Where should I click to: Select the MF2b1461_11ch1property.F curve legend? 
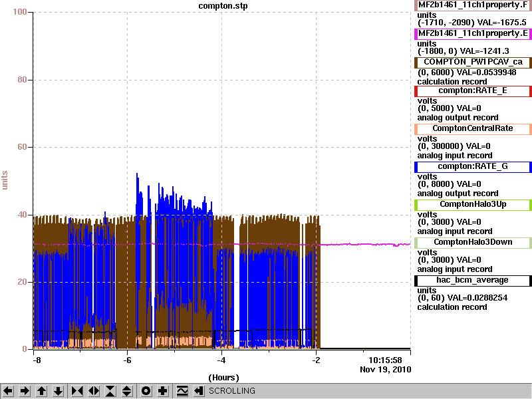tap(473, 5)
